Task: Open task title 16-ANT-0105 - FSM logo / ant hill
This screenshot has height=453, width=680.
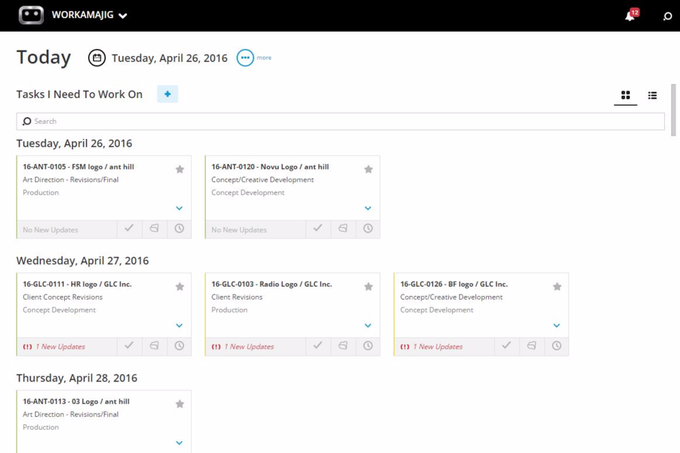Action: tap(78, 167)
